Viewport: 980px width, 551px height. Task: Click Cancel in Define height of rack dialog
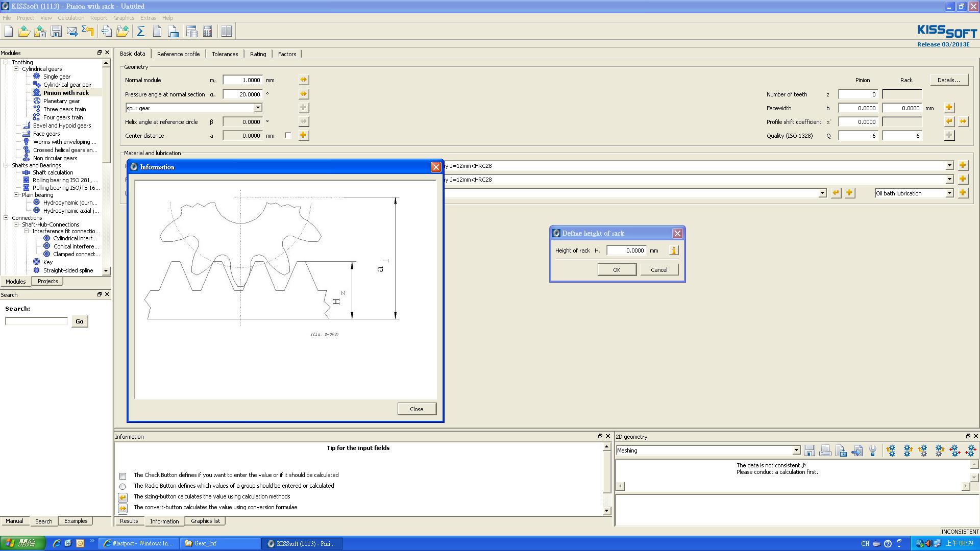click(x=659, y=270)
